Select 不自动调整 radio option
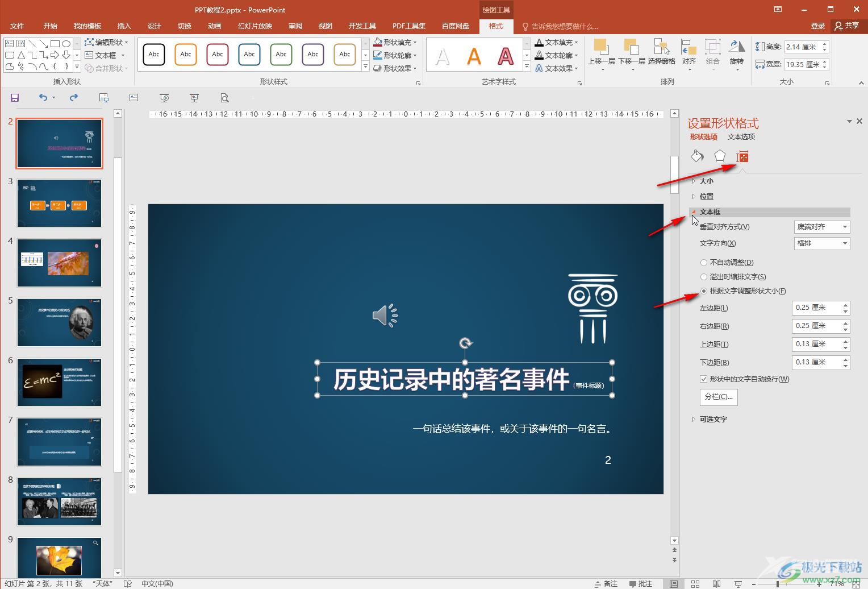The width and height of the screenshot is (868, 589). pos(727,263)
